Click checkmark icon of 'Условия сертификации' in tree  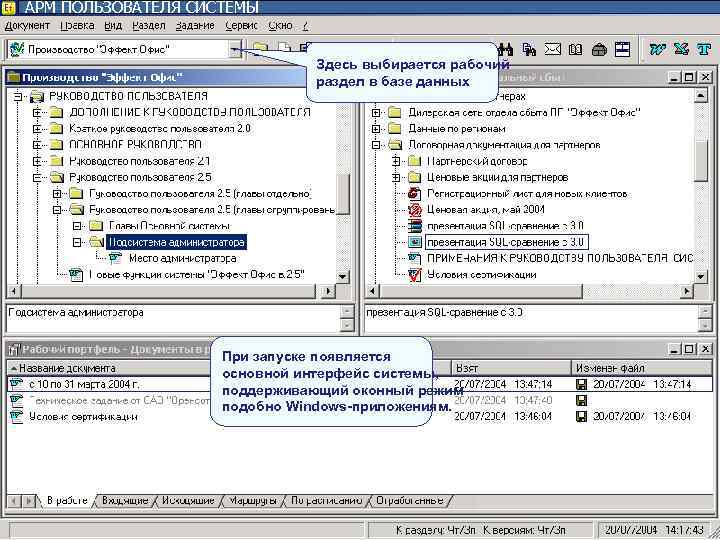click(x=415, y=275)
